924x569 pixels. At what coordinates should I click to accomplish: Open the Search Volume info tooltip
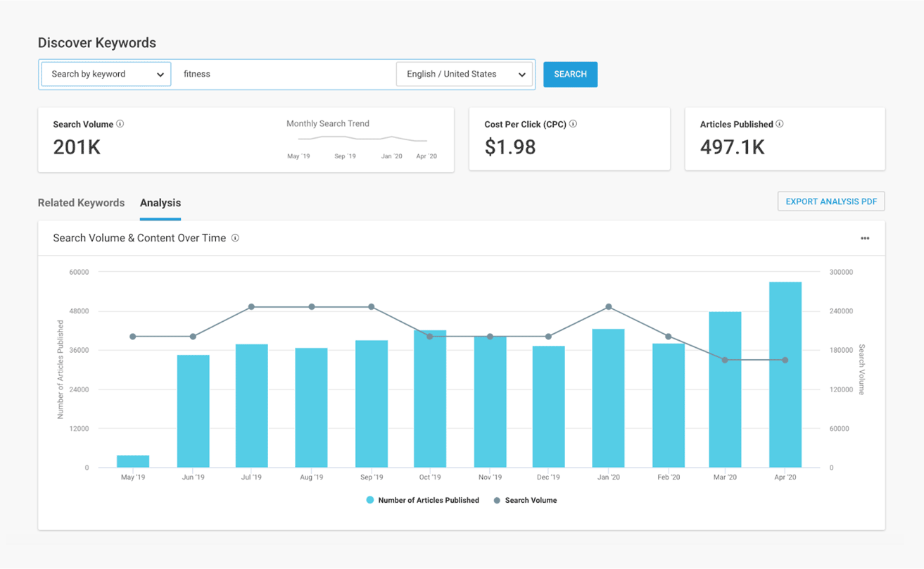pos(120,124)
